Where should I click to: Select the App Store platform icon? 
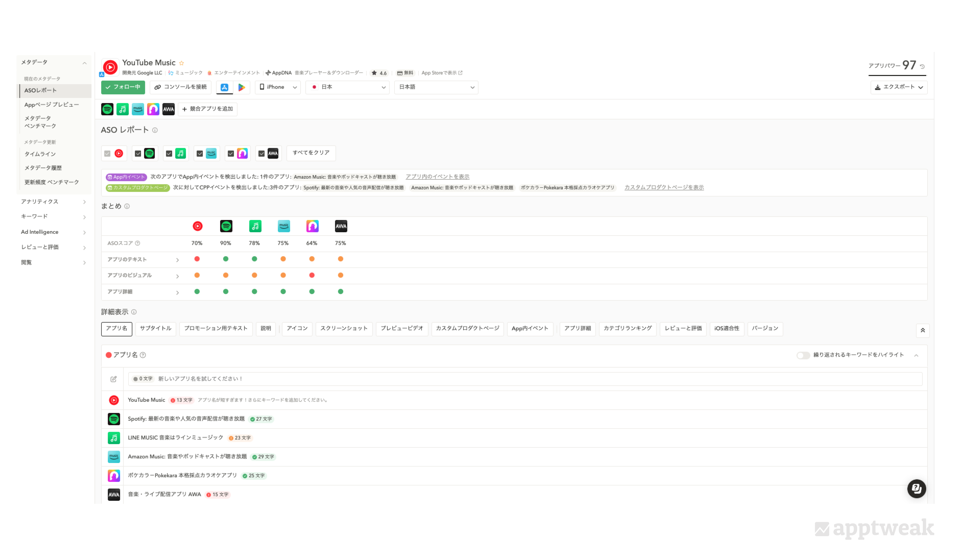[224, 87]
